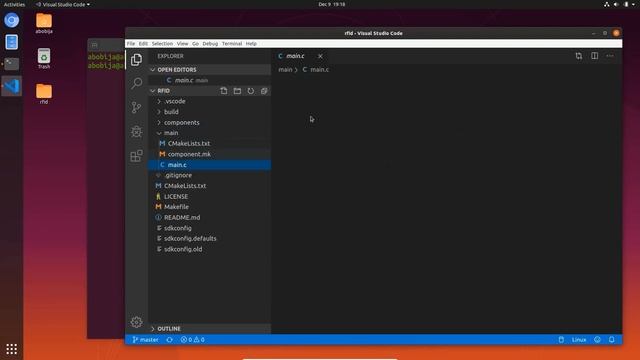Open CMakeLists.txt inside main folder
The height and width of the screenshot is (360, 640).
tap(209, 144)
